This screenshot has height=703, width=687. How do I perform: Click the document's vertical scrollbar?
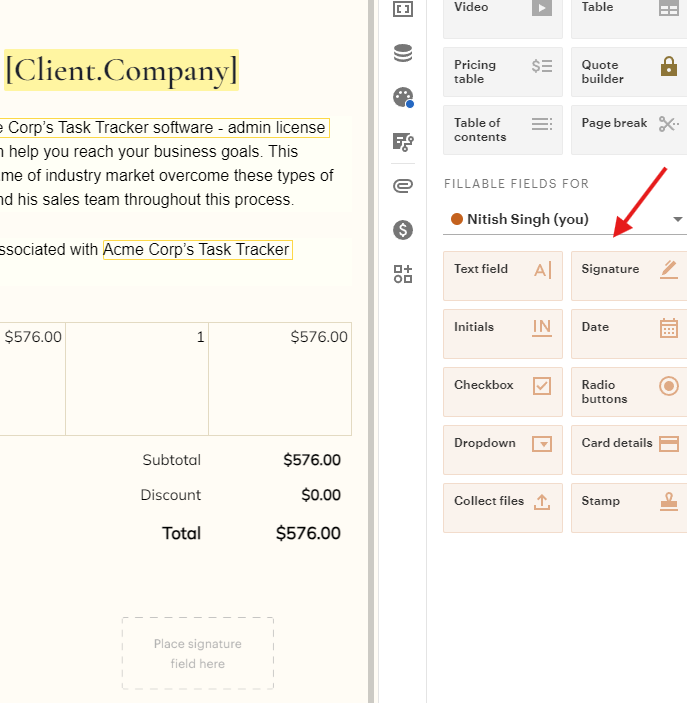371,352
